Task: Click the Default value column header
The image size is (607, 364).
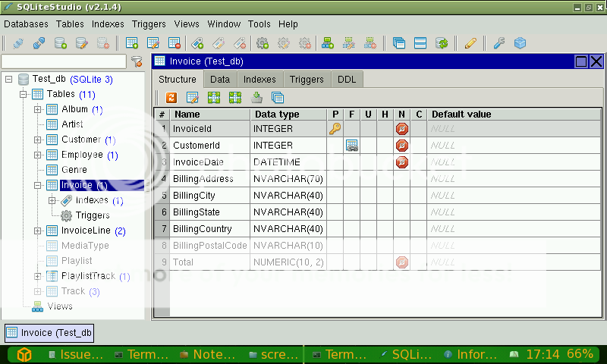Action: (514, 115)
